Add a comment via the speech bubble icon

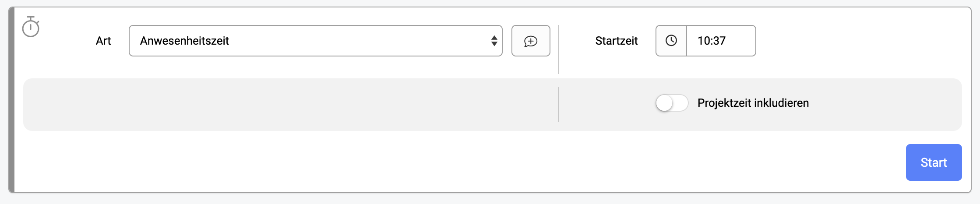(x=531, y=41)
